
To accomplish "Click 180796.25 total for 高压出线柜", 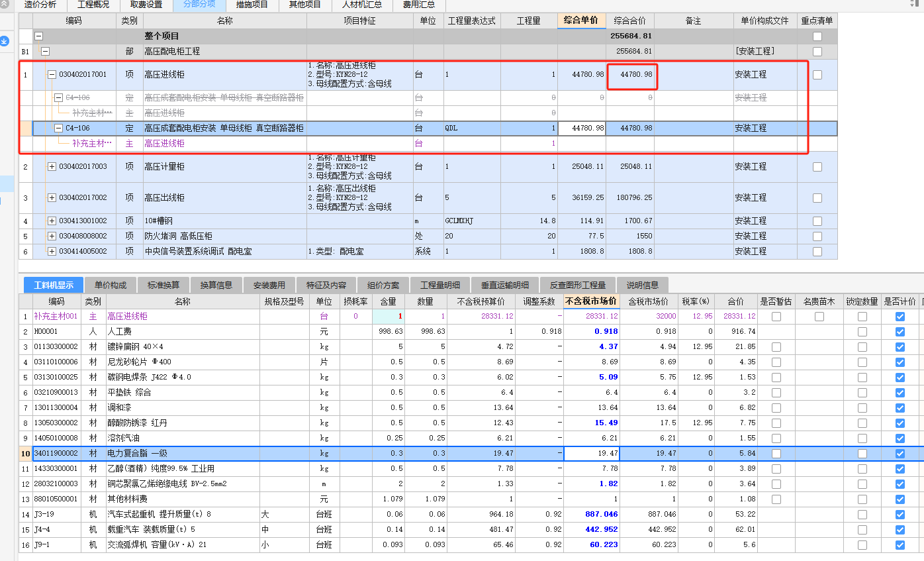I will [x=630, y=197].
